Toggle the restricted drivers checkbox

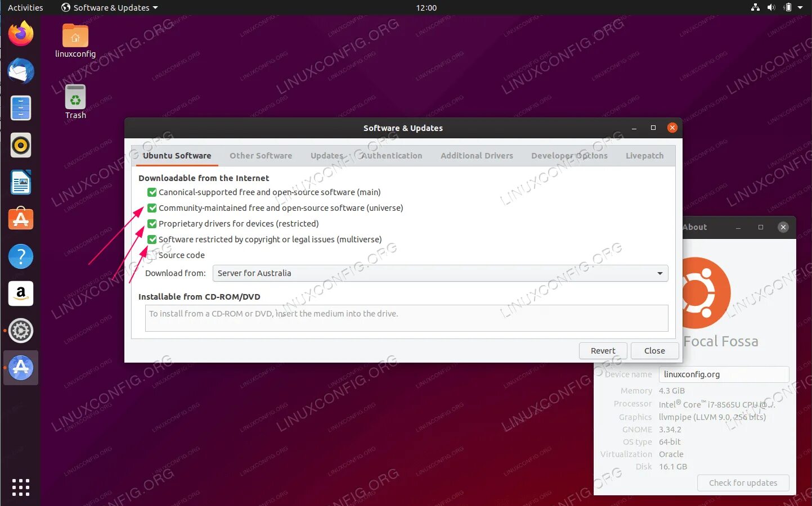pos(152,224)
